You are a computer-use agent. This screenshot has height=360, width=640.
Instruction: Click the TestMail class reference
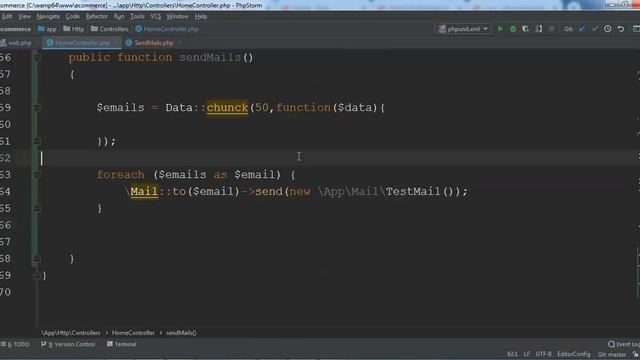point(413,191)
